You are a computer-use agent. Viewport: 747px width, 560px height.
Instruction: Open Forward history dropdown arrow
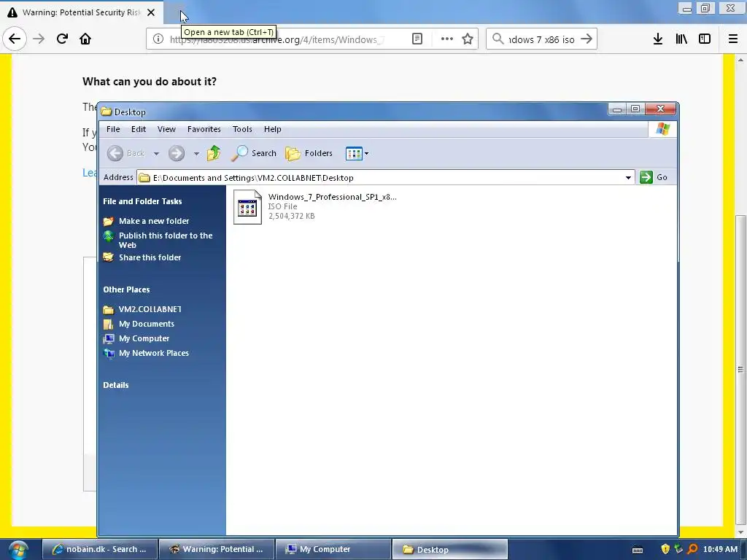pos(196,153)
